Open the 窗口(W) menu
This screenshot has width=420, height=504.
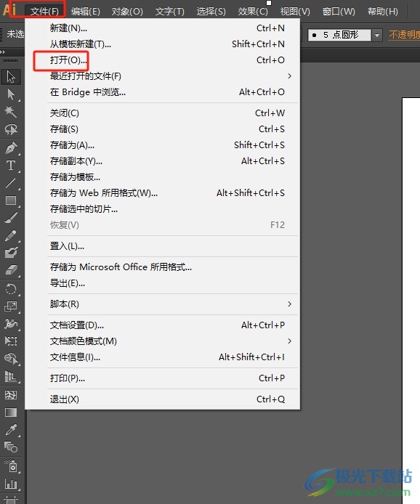click(339, 11)
